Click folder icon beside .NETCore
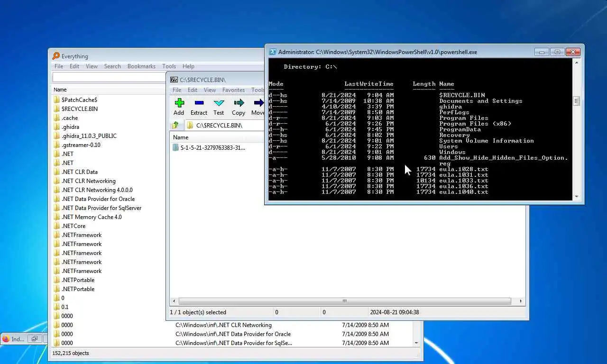The image size is (607, 364). (x=56, y=226)
